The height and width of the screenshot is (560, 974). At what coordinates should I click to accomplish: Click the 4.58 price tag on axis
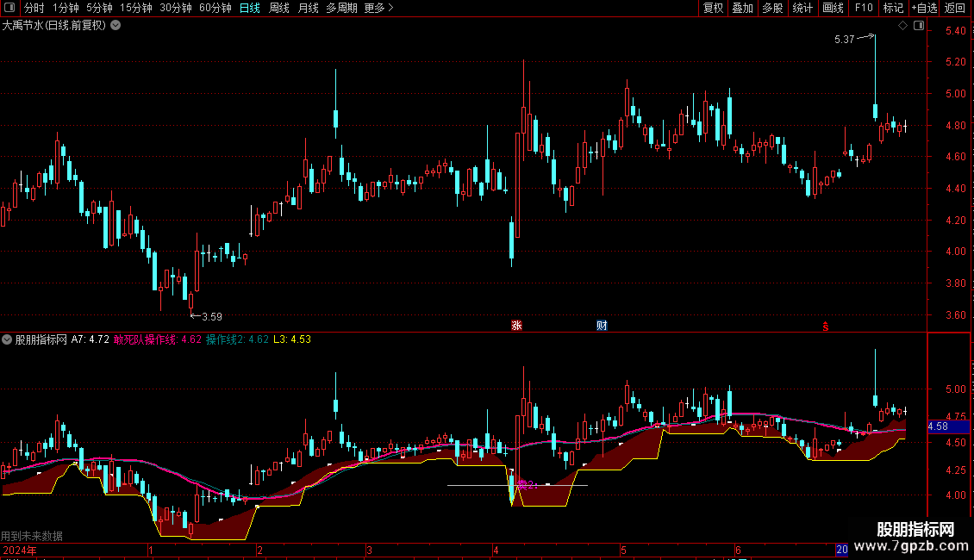[948, 426]
